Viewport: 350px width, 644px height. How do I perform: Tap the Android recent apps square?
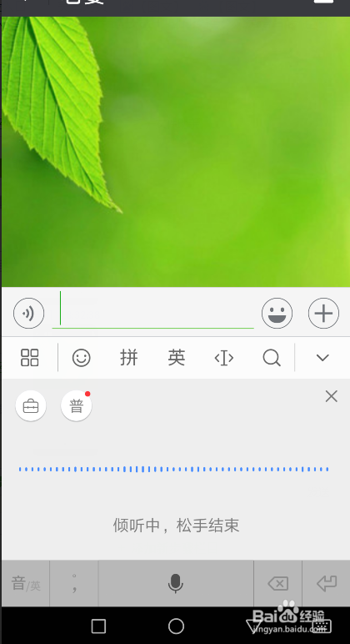coord(98,626)
